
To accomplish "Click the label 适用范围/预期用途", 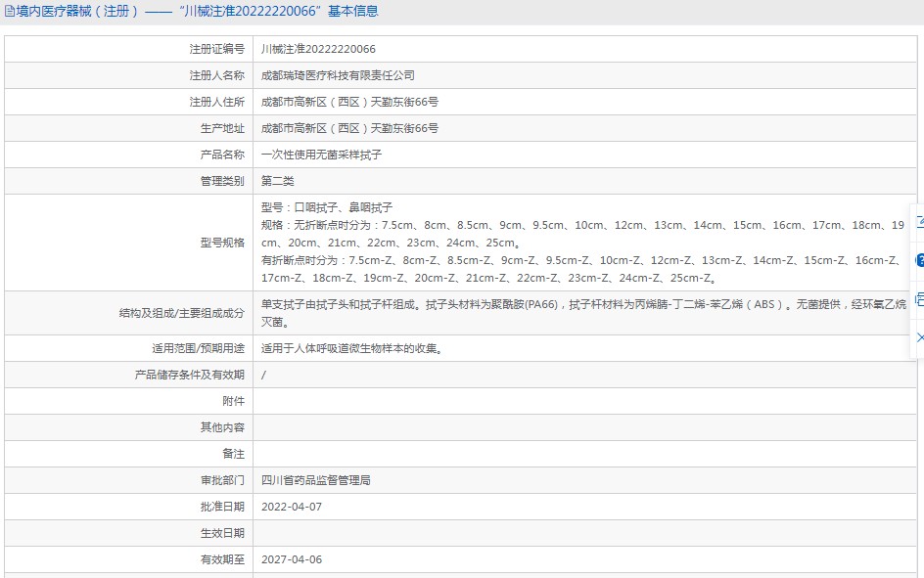I will click(198, 348).
